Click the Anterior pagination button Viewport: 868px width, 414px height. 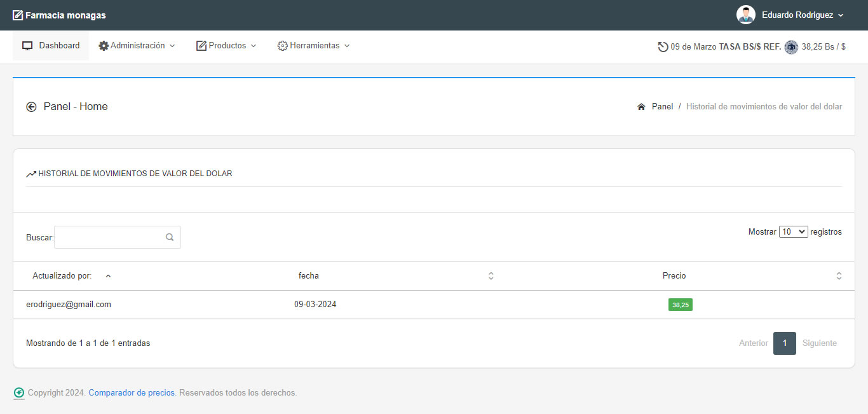[754, 343]
